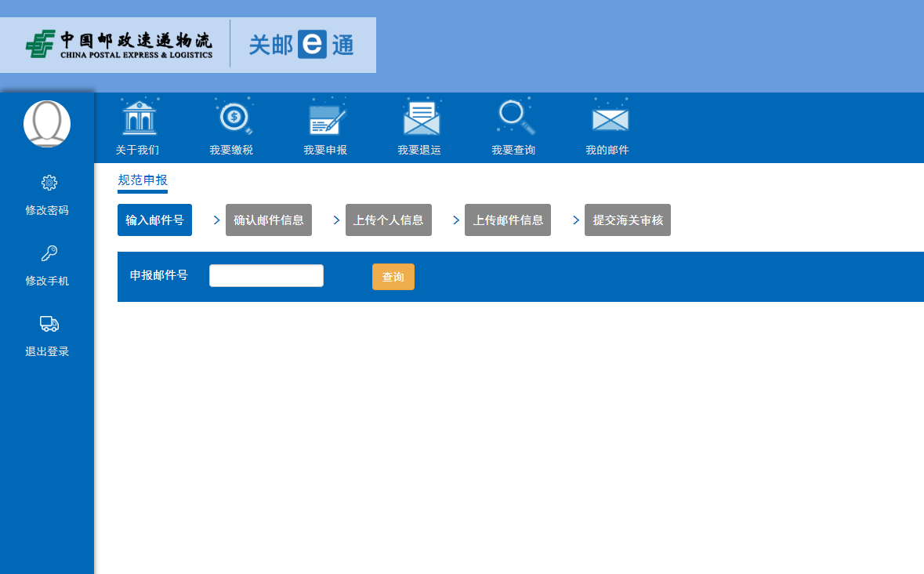This screenshot has height=574, width=924.
Task: Click the user avatar in the sidebar
Action: (x=47, y=124)
